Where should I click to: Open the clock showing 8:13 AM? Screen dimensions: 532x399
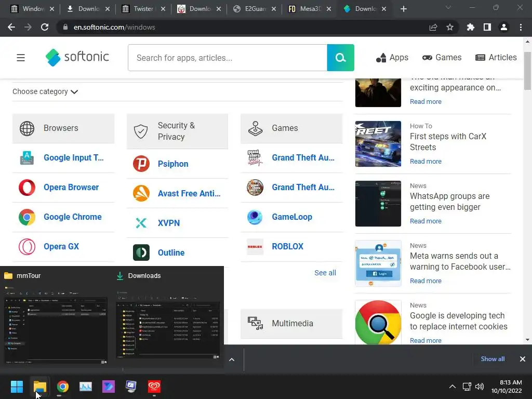click(506, 387)
